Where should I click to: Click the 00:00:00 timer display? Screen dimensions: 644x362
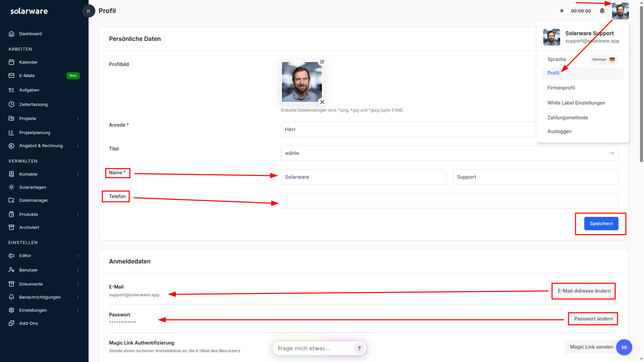[581, 11]
